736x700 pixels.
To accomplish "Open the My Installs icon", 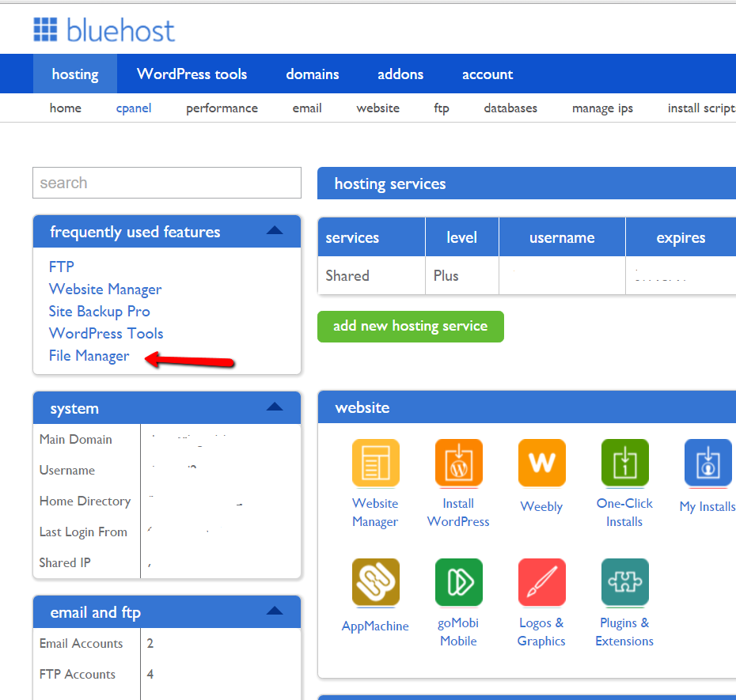I will (x=708, y=463).
